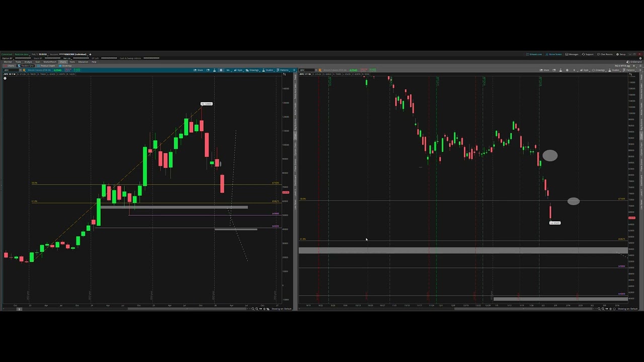This screenshot has height=362, width=644.
Task: Expand Studies menu in left chart
Action: click(268, 70)
